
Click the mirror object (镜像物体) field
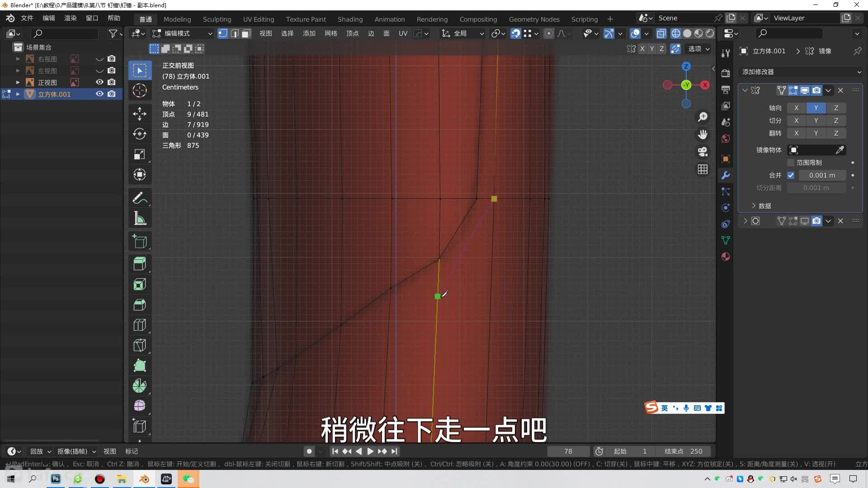click(816, 150)
